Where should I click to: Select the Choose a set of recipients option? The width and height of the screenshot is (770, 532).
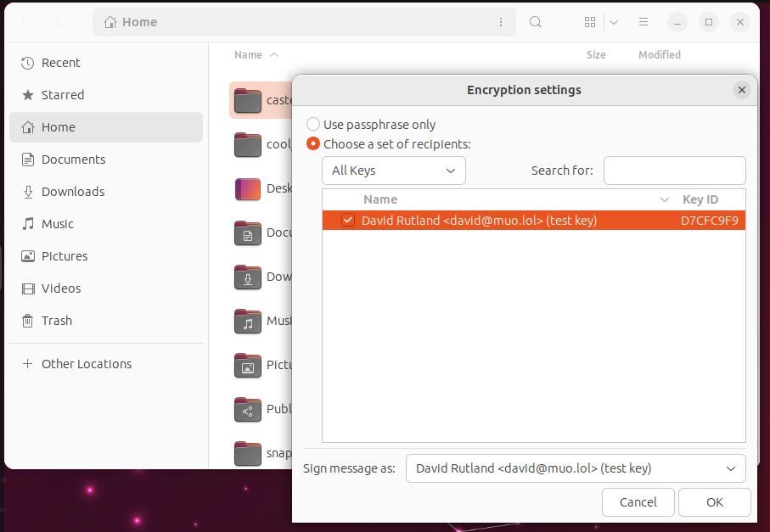pos(312,144)
